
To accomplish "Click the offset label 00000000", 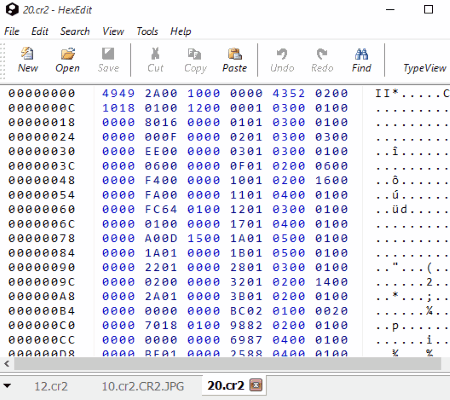I will [x=42, y=93].
